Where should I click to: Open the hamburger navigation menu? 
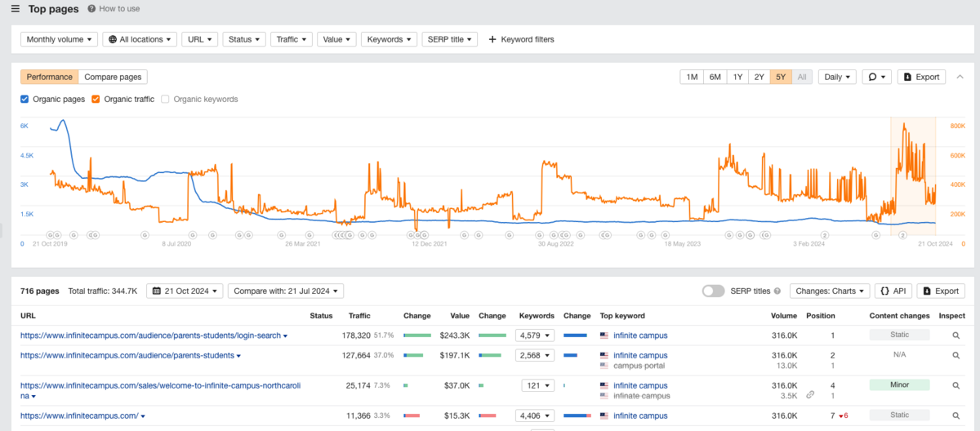(x=15, y=9)
